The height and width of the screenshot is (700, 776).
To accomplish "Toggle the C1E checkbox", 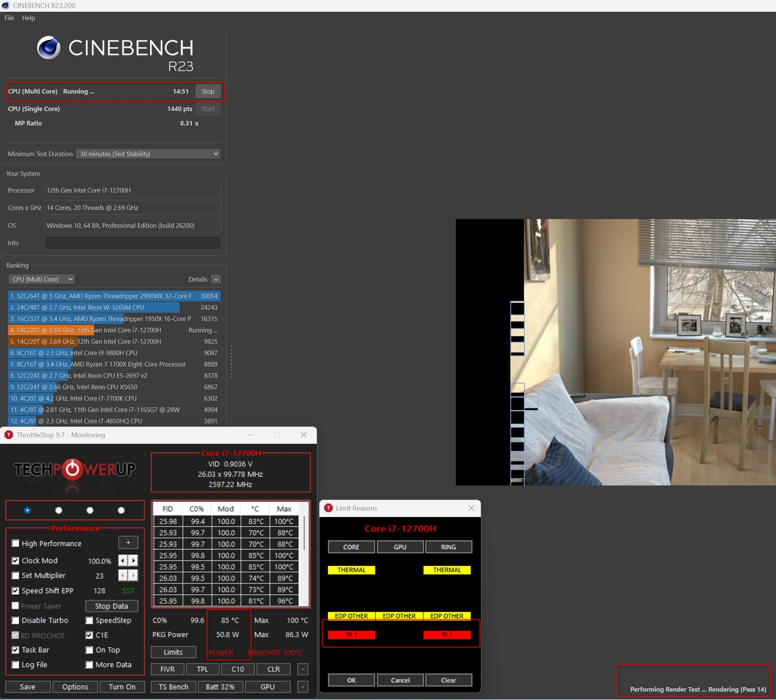I will coord(89,635).
